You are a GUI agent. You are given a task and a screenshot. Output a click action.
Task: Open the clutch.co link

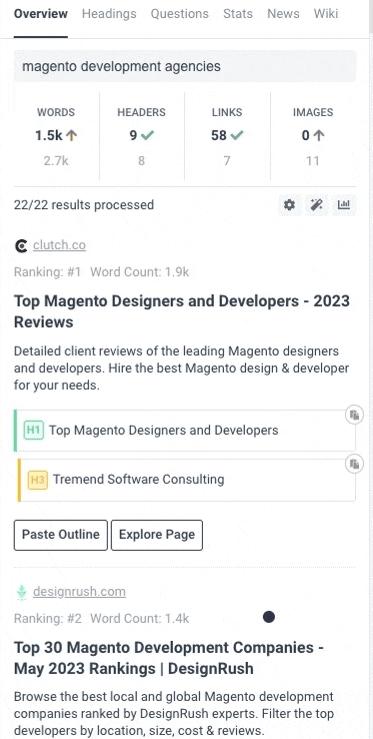[59, 246]
